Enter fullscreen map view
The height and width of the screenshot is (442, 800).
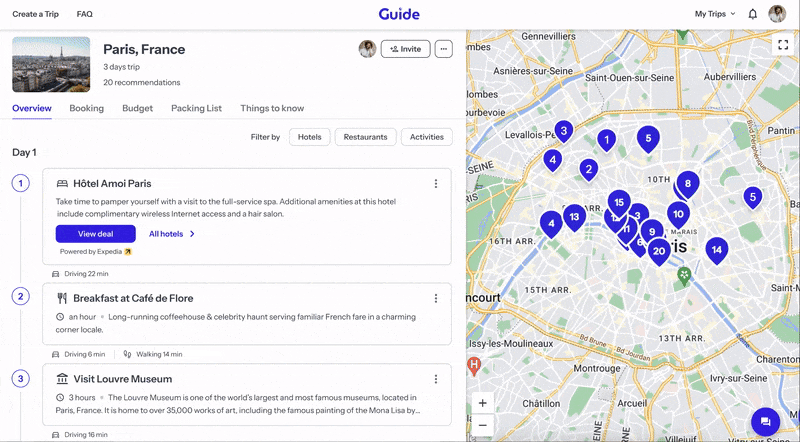(783, 44)
